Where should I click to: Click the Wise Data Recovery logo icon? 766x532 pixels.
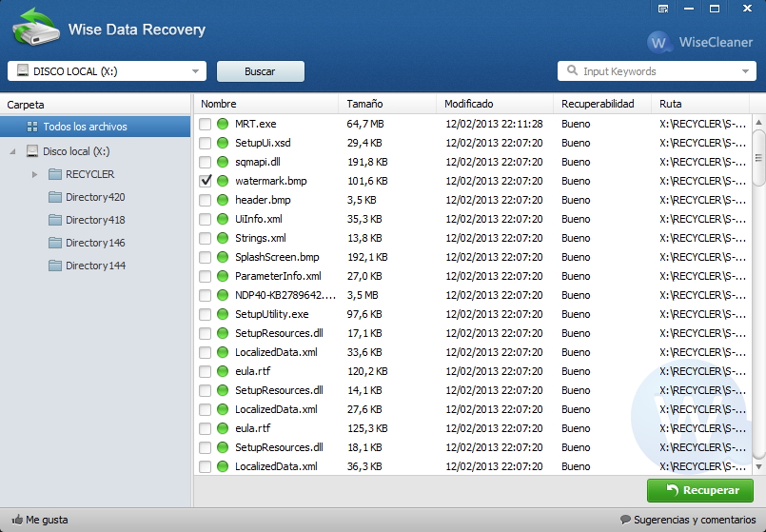[x=35, y=28]
